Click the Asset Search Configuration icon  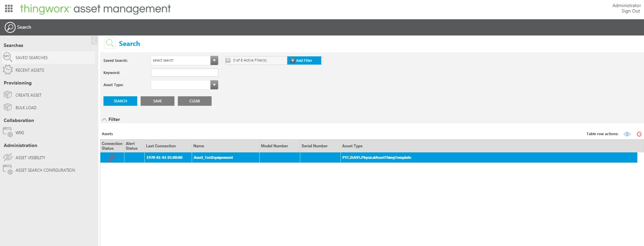point(7,170)
